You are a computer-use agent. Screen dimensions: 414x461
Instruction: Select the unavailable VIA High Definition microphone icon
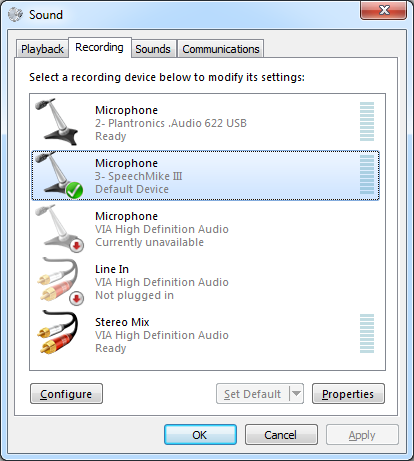59,228
